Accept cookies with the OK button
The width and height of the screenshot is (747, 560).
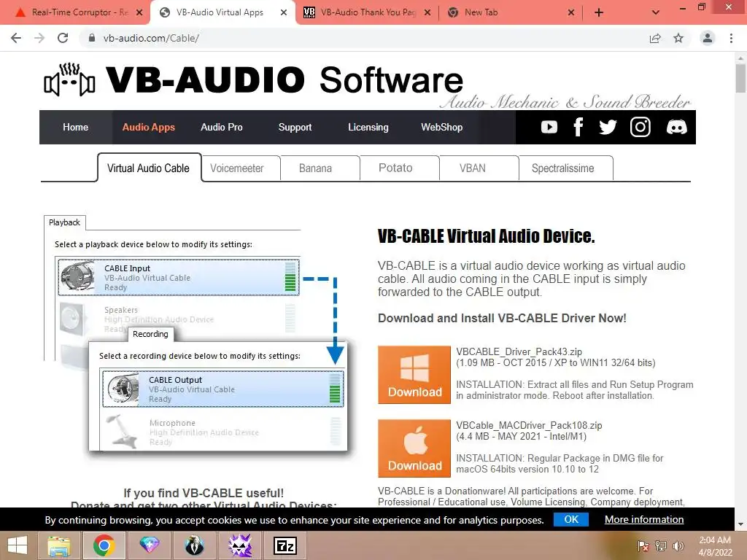571,519
